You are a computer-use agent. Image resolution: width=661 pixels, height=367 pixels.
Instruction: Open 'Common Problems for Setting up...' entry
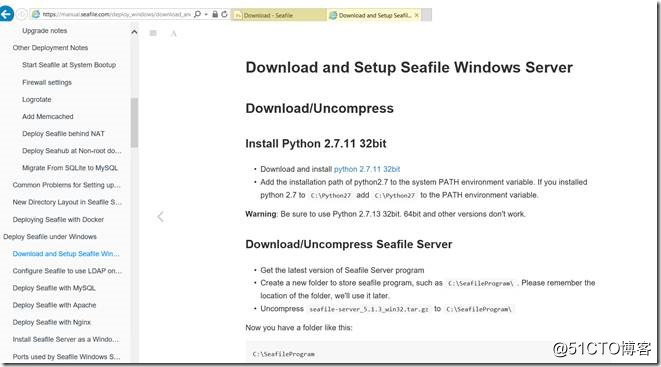67,185
